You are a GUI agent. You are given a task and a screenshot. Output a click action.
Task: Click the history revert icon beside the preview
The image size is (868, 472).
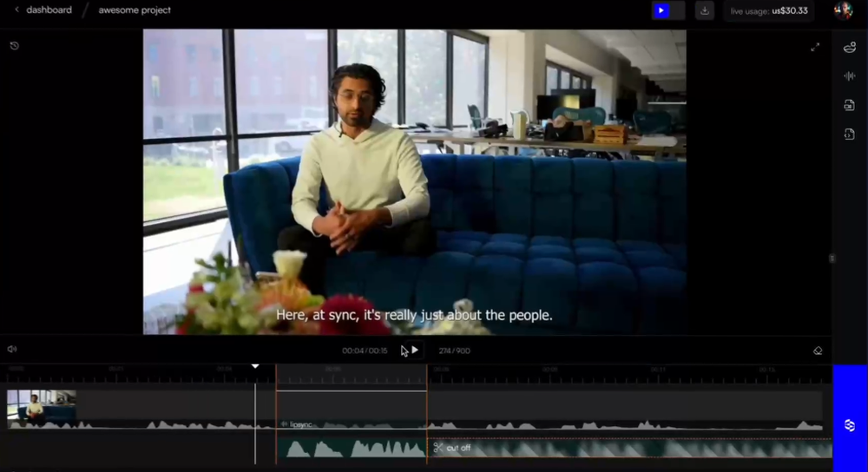coord(15,46)
